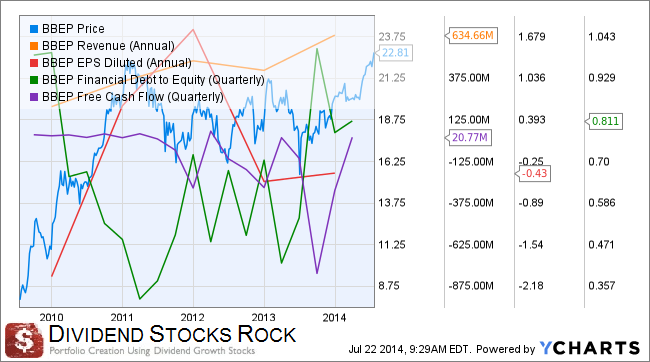This screenshot has height=362, width=650.
Task: Click the -0.43 EPS value tag
Action: (x=533, y=173)
